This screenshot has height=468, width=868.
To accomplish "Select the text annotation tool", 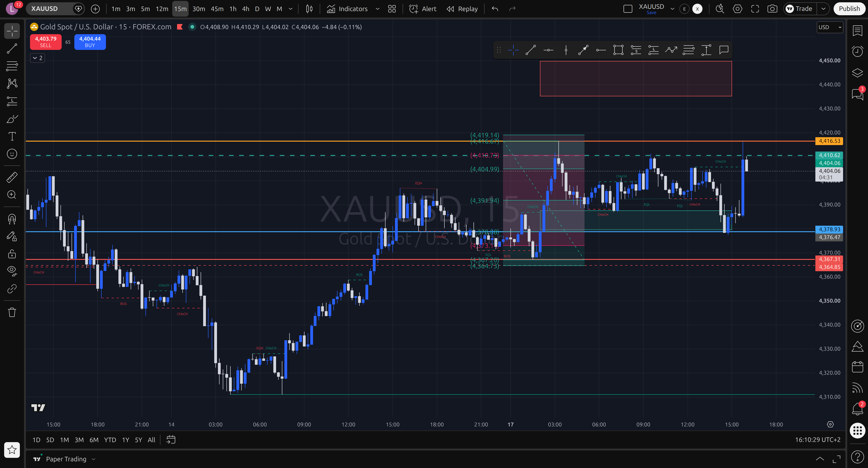I will [12, 136].
